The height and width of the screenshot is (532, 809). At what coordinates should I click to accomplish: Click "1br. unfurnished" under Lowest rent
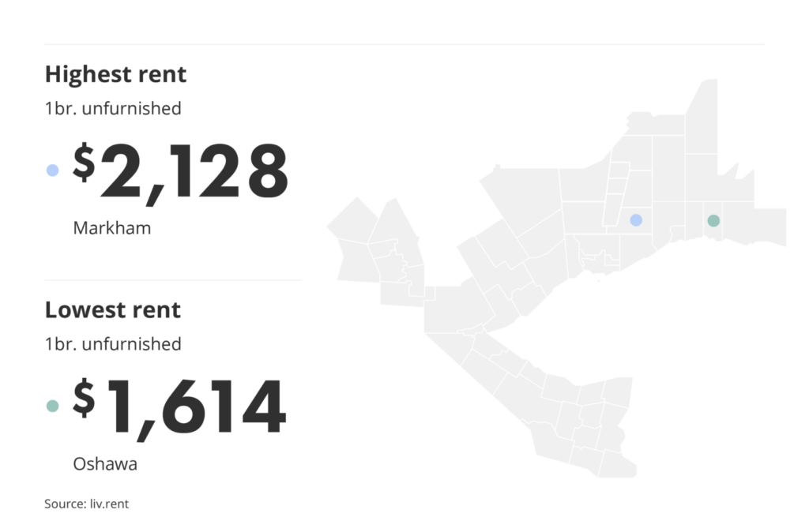click(113, 343)
